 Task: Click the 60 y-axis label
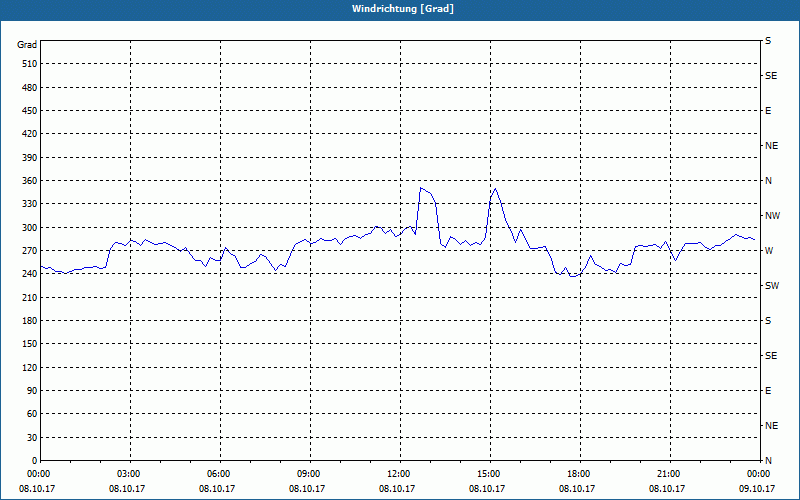point(32,414)
